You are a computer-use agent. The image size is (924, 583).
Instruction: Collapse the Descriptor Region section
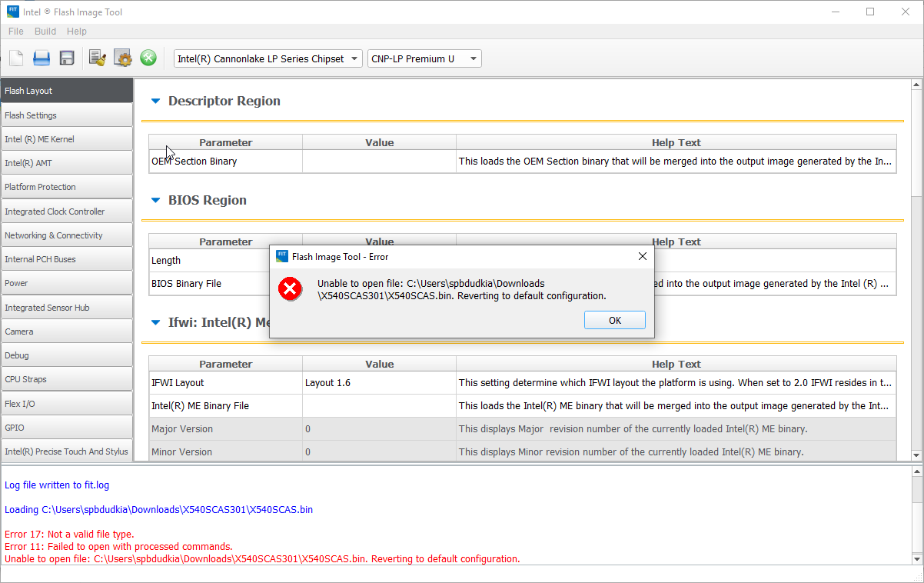156,101
